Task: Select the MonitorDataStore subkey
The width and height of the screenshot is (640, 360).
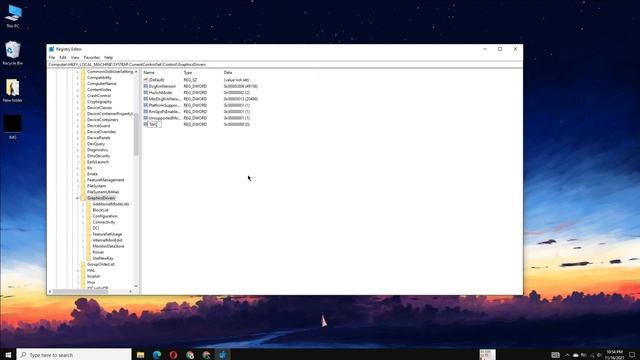Action: point(108,246)
